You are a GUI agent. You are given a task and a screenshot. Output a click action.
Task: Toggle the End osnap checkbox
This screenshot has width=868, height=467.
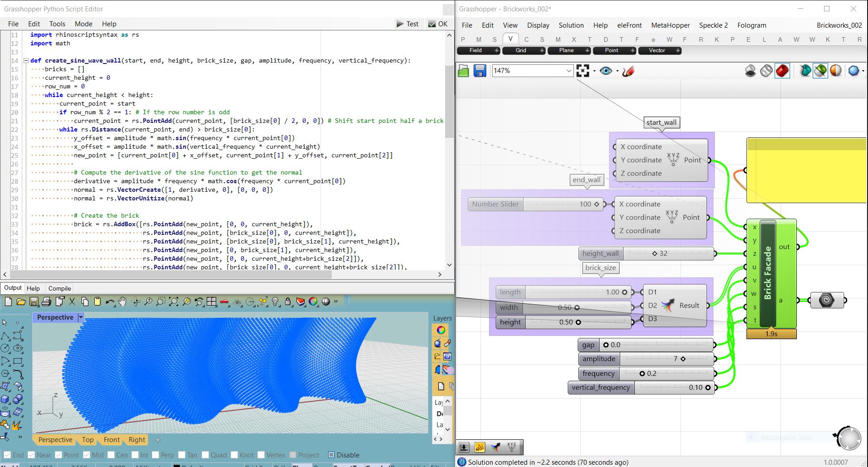[7, 455]
